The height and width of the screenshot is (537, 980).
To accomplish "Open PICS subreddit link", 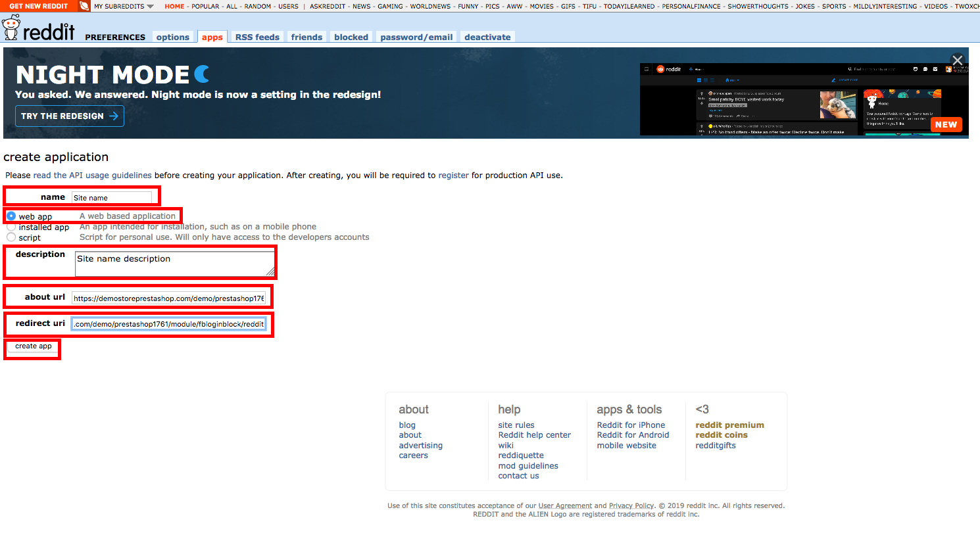I will pyautogui.click(x=493, y=6).
